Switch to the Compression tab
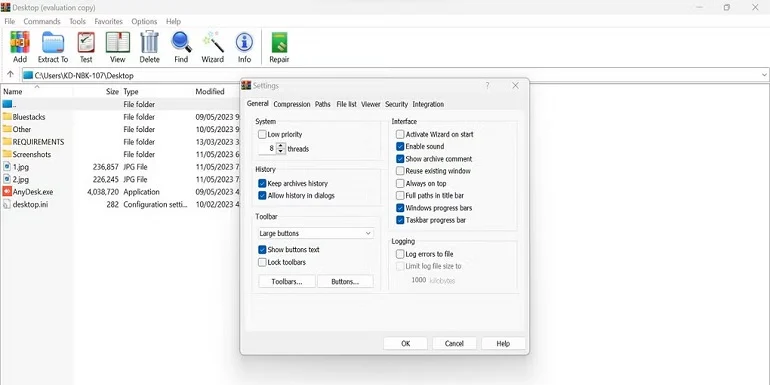This screenshot has height=385, width=770. pos(292,104)
